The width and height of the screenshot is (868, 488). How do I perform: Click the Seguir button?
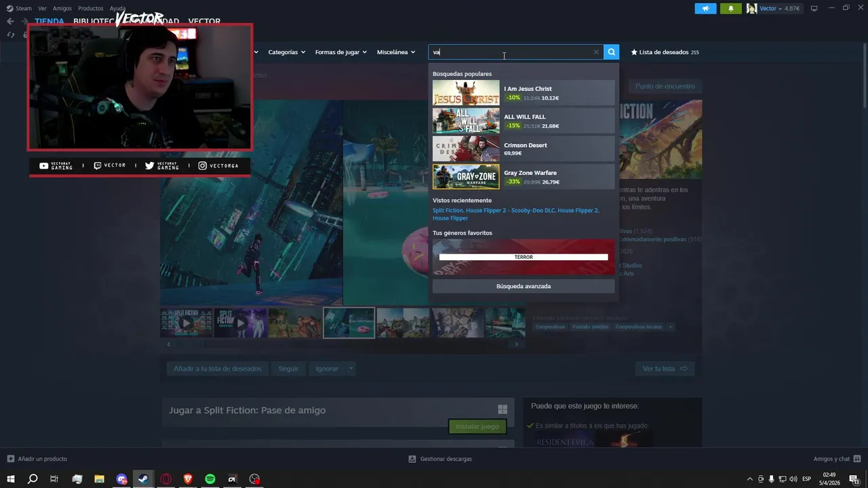[288, 369]
